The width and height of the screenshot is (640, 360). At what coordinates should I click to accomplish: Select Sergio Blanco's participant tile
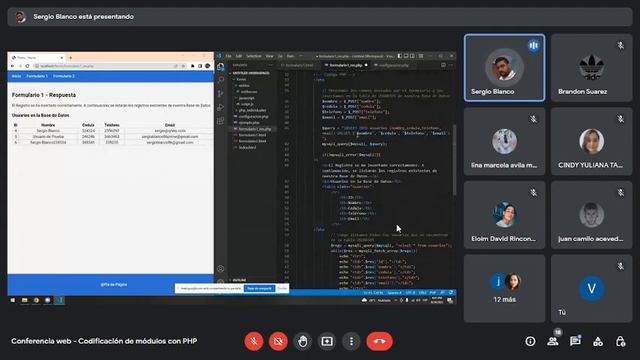[x=504, y=68]
